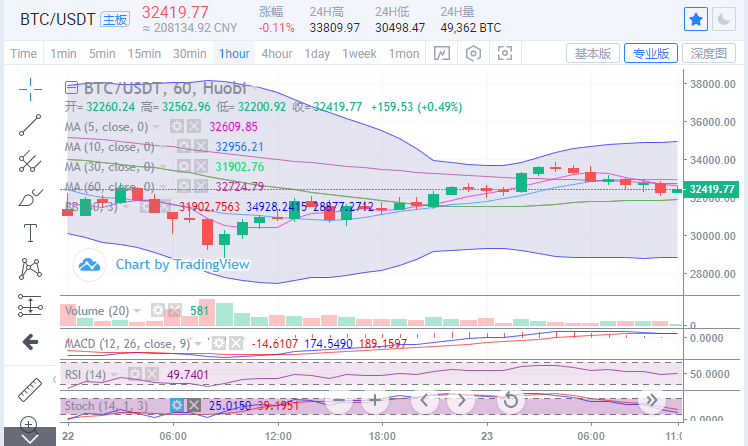Expand MA (60, close, 0) dropdown arrow
Screen dimensions: 748x446
pyautogui.click(x=163, y=187)
